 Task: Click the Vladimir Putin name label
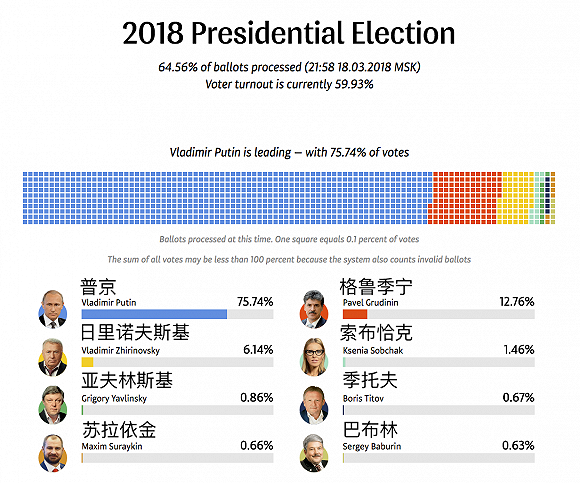pos(109,303)
